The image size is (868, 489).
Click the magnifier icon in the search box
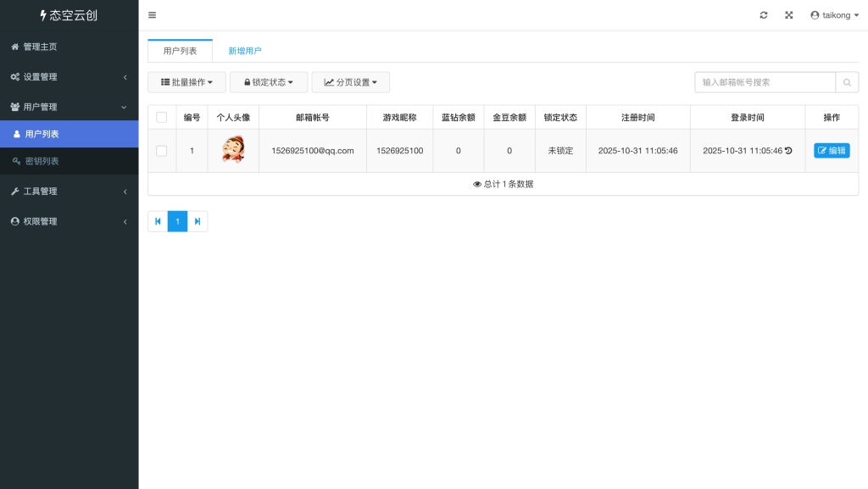tap(847, 82)
